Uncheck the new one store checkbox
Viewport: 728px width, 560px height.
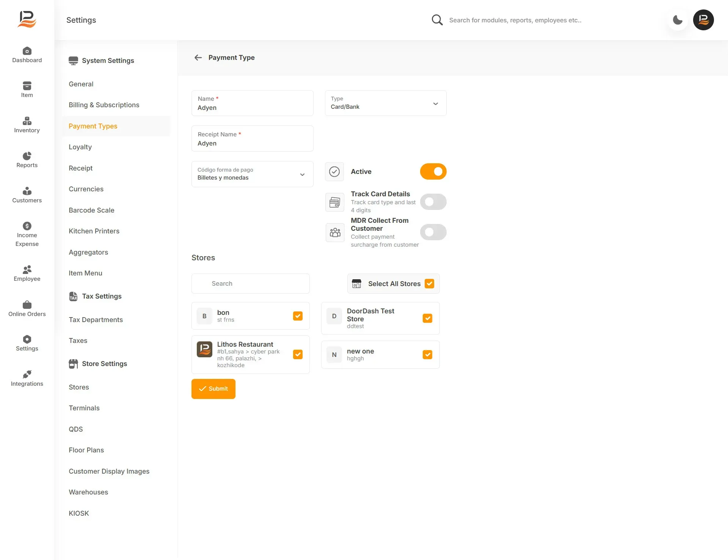[427, 355]
